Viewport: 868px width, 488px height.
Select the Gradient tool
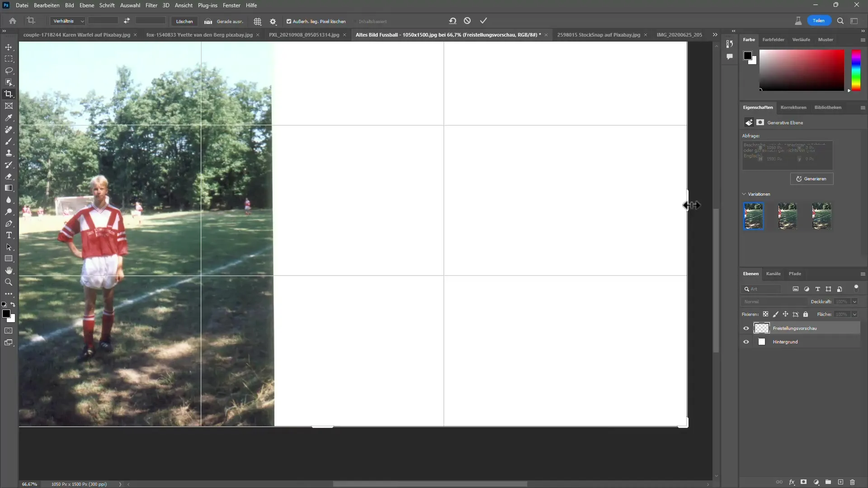[x=9, y=188]
